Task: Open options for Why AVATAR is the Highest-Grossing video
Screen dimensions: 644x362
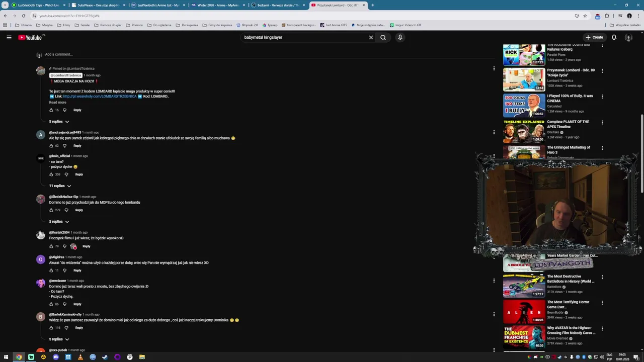Action: pyautogui.click(x=602, y=328)
